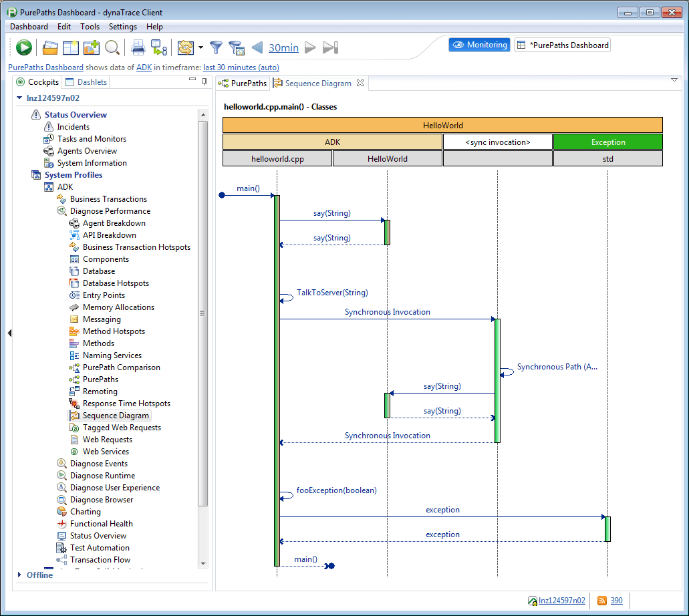This screenshot has width=689, height=616.
Task: Click the ADK profile link
Action: (144, 67)
